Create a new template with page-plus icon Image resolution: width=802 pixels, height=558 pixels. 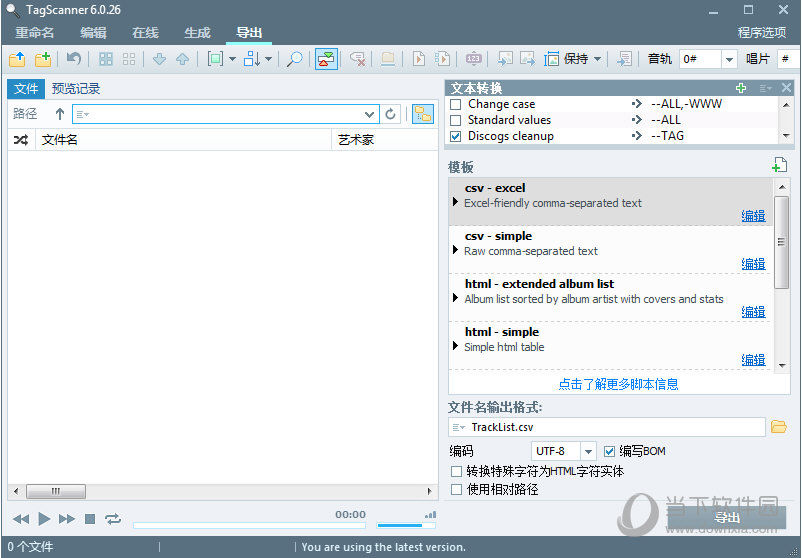(x=779, y=166)
